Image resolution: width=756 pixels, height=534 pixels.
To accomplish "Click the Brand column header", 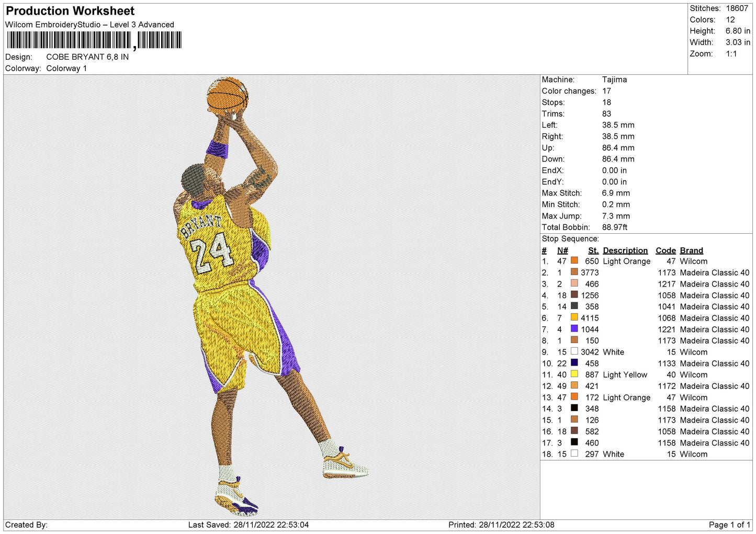I will (x=692, y=251).
